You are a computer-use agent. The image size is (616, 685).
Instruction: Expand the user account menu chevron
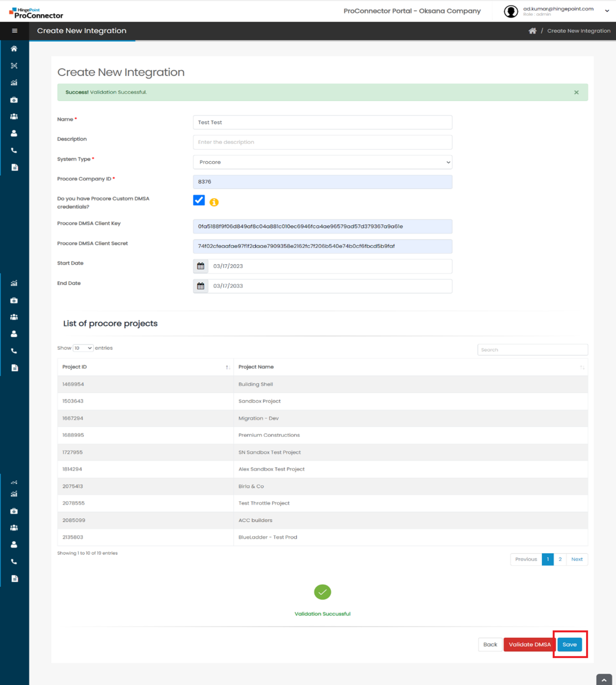click(x=607, y=11)
